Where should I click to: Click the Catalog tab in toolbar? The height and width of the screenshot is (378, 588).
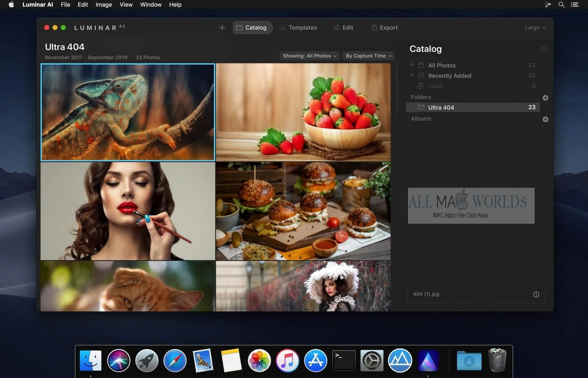252,27
